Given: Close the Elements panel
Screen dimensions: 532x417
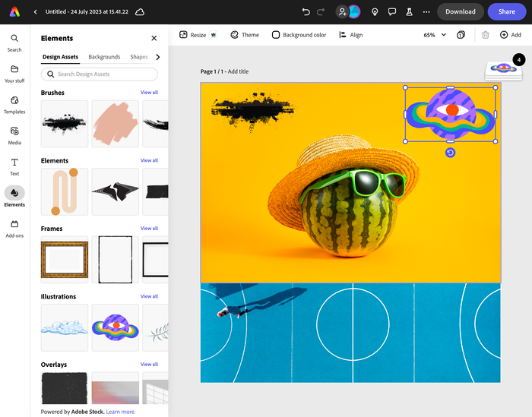Looking at the screenshot, I should (x=154, y=38).
